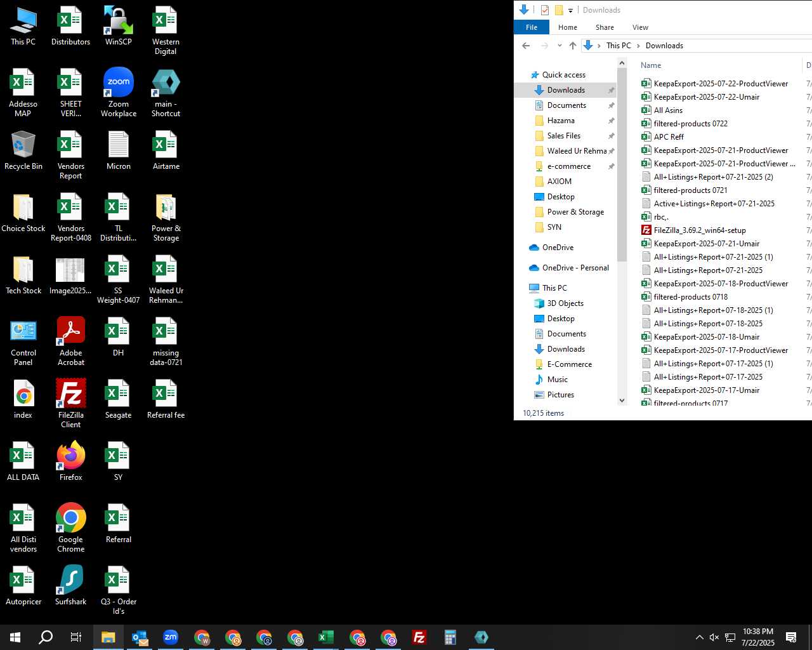
Task: Select the Control Panel desktop icon
Action: point(23,342)
